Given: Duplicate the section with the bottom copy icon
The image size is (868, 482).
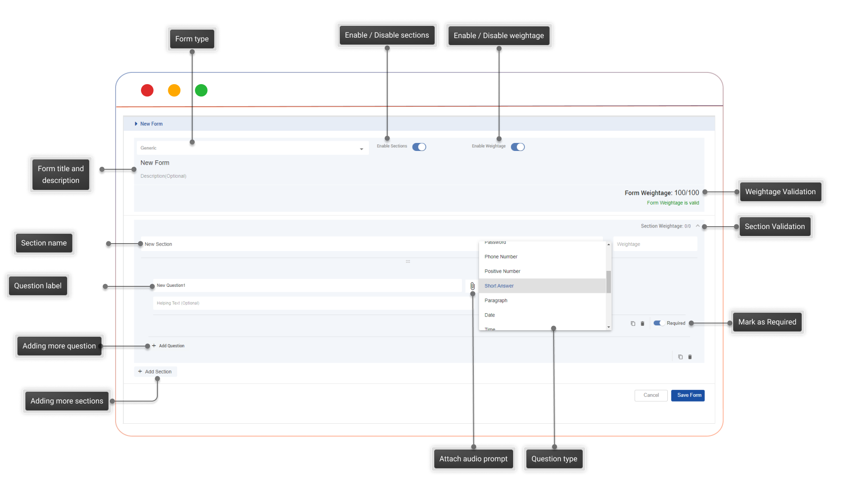Looking at the screenshot, I should 680,357.
